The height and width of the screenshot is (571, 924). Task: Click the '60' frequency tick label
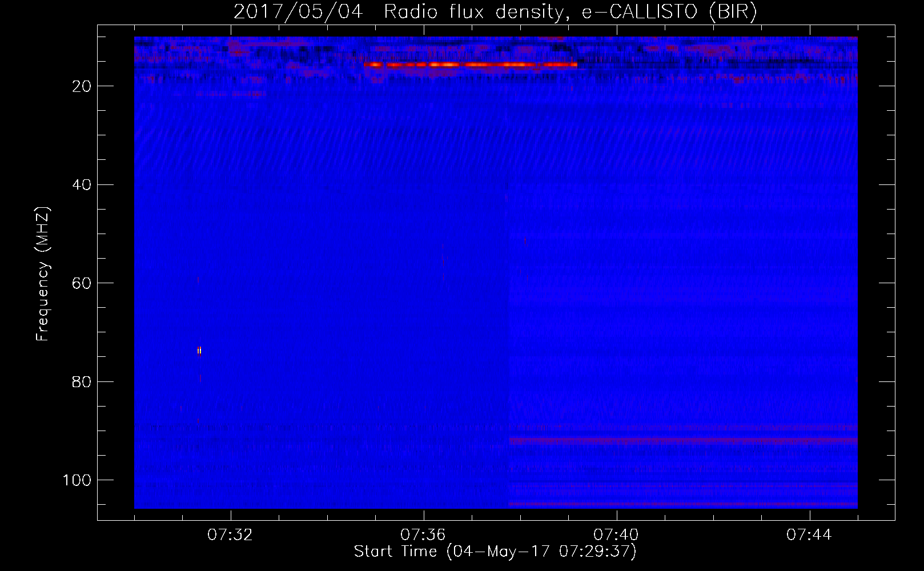click(82, 283)
